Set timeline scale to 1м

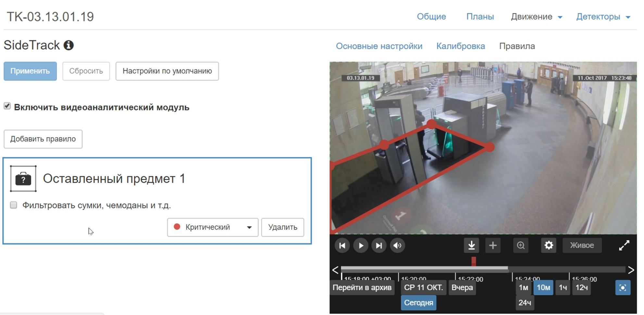coord(524,288)
